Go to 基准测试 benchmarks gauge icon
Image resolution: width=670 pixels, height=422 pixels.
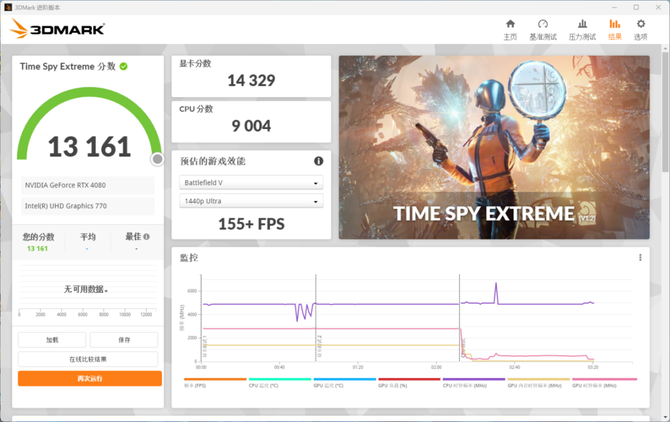point(543,29)
